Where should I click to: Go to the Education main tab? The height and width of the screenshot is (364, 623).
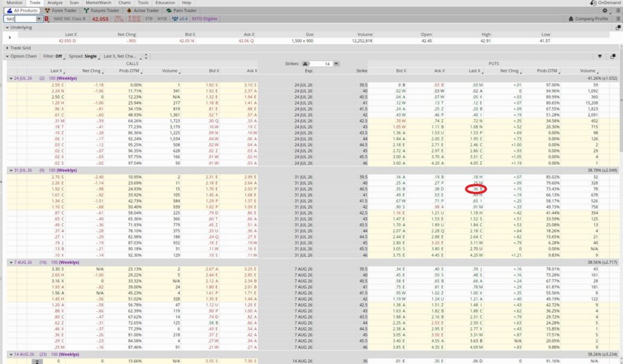(x=165, y=3)
